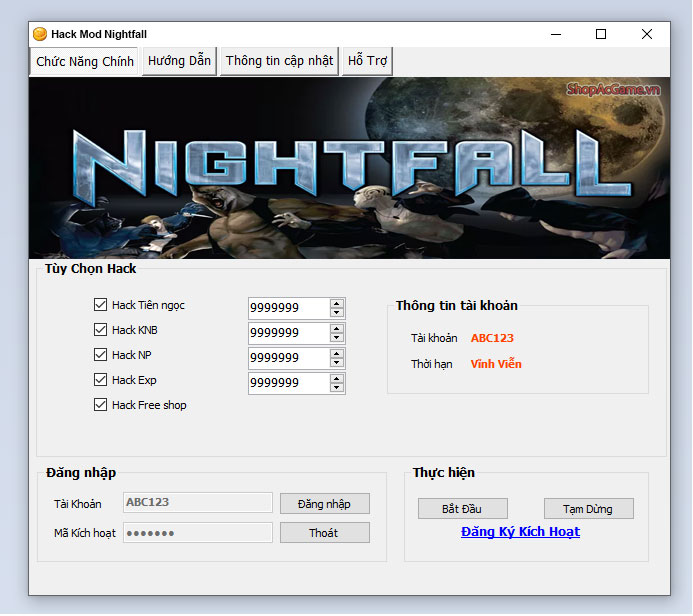Toggle the Hack NP checkbox

coord(100,355)
